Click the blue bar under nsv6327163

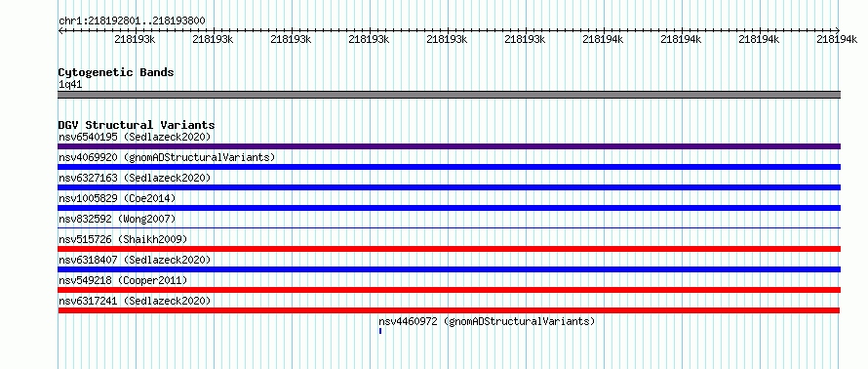(449, 187)
